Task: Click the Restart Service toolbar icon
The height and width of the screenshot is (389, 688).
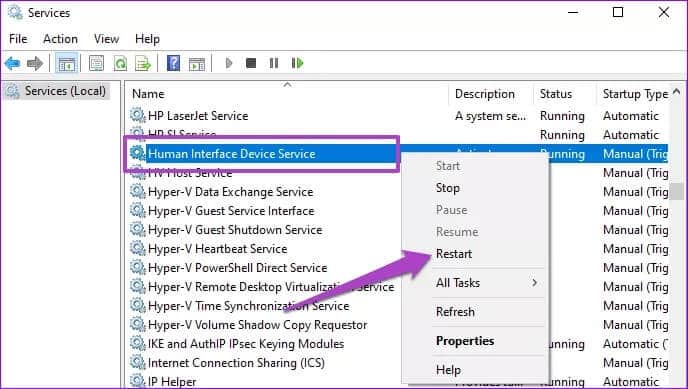Action: [297, 64]
